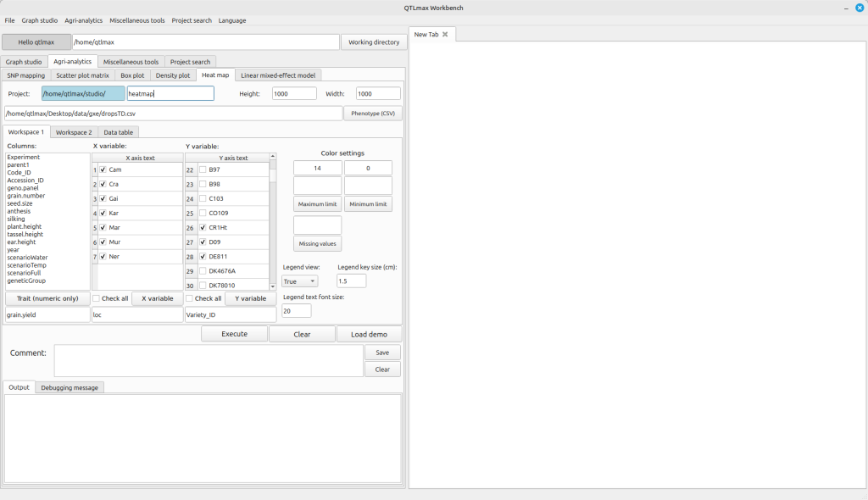
Task: Click the Phenotype (CSV) button
Action: click(372, 114)
